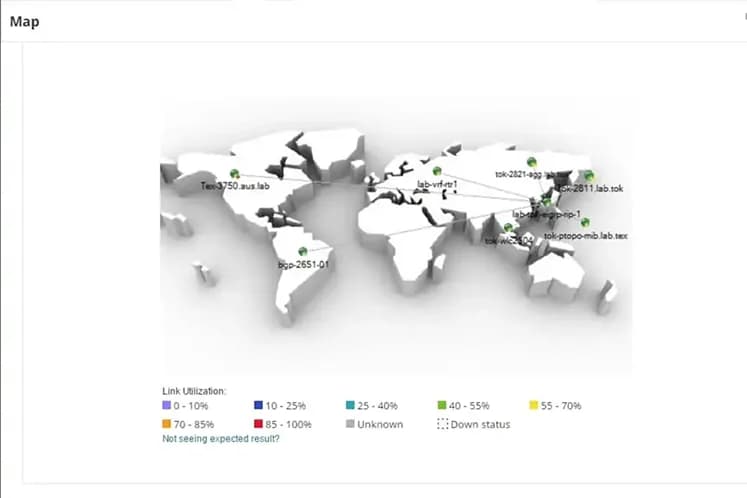This screenshot has width=747, height=498.
Task: Click the Link Utilization legend heading
Action: pyautogui.click(x=194, y=391)
